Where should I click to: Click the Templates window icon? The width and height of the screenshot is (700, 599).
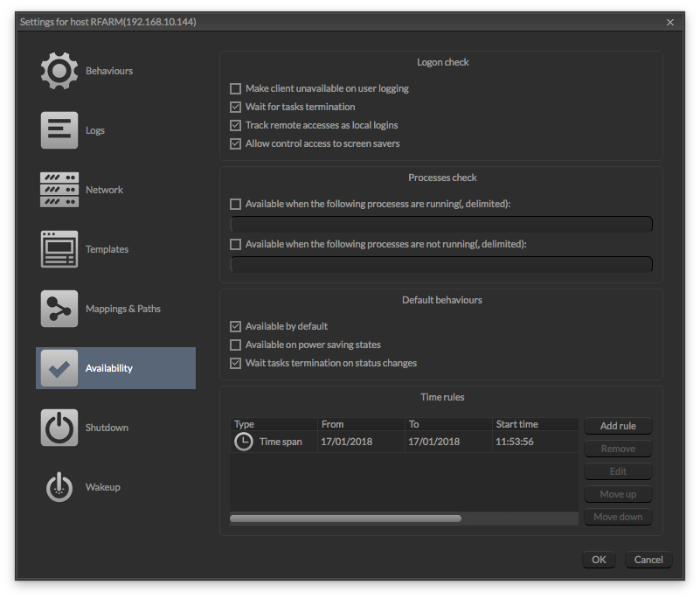coord(59,249)
